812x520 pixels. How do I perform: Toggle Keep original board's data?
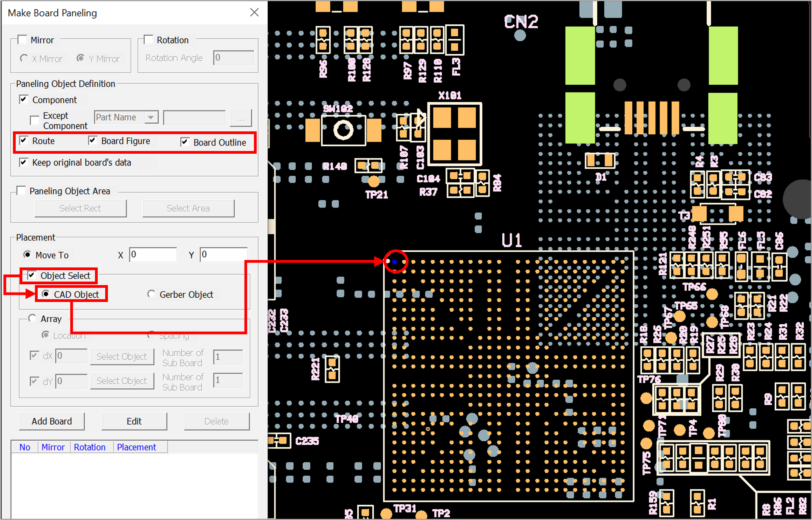(24, 162)
